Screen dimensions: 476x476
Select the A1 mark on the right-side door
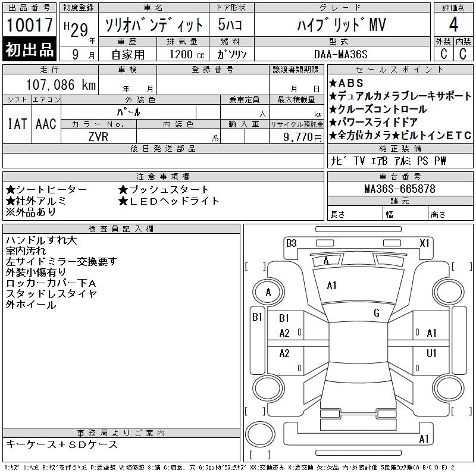[x=431, y=333]
